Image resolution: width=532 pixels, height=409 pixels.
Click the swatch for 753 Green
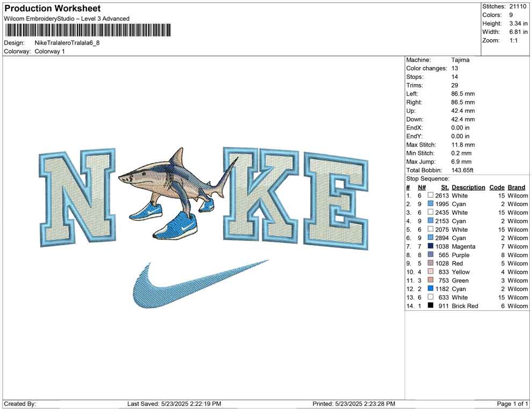pos(430,280)
